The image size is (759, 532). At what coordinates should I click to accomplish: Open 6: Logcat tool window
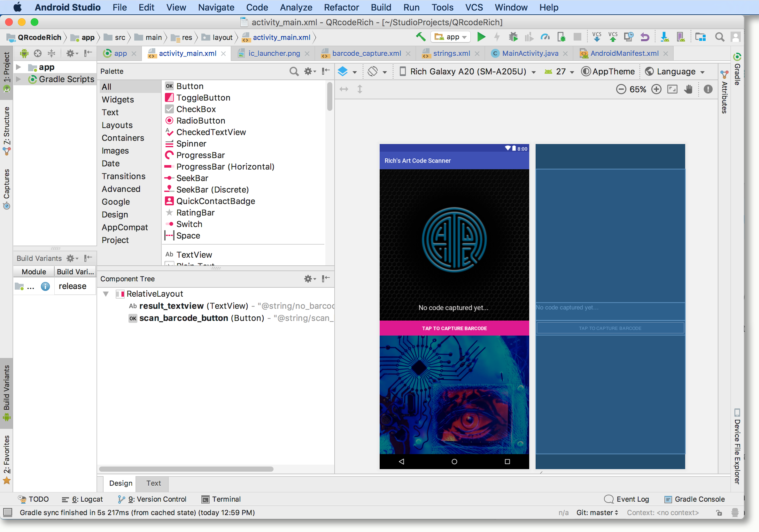(82, 499)
